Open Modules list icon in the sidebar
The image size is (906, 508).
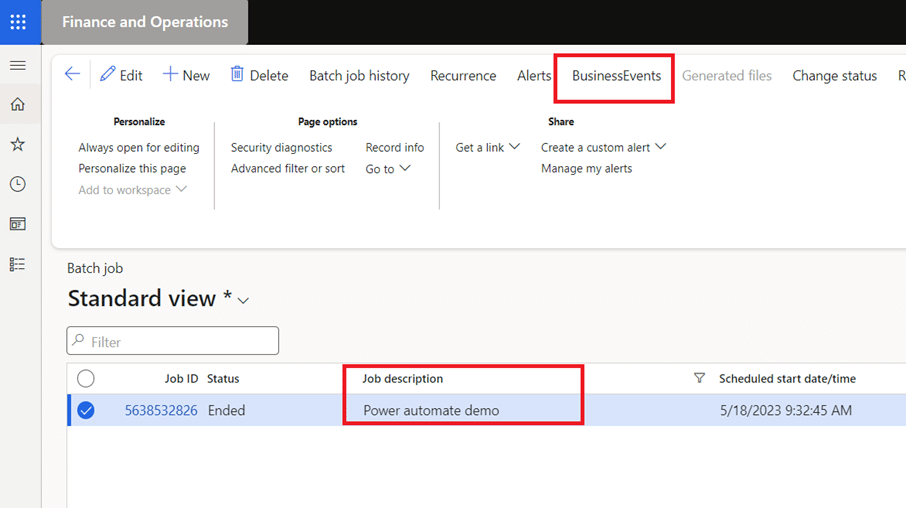(18, 264)
